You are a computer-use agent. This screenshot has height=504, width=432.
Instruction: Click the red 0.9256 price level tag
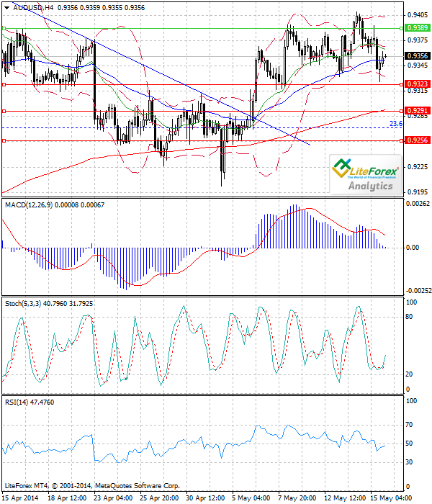[x=418, y=140]
